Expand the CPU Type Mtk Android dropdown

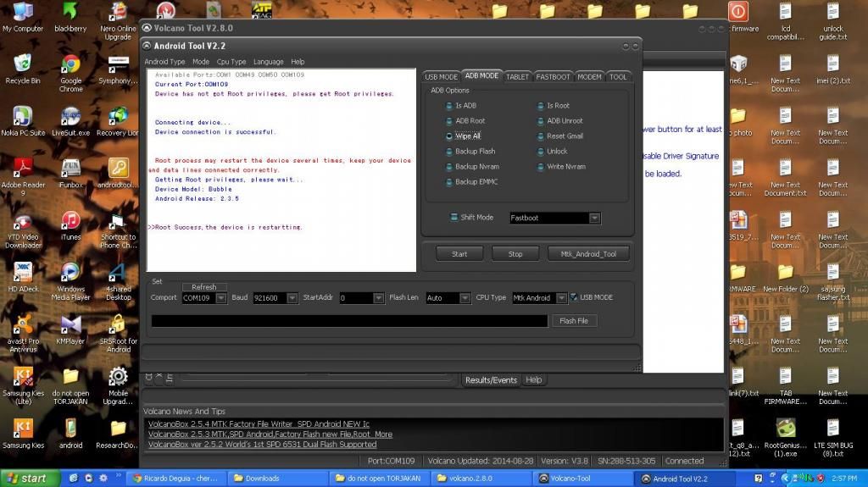point(560,298)
